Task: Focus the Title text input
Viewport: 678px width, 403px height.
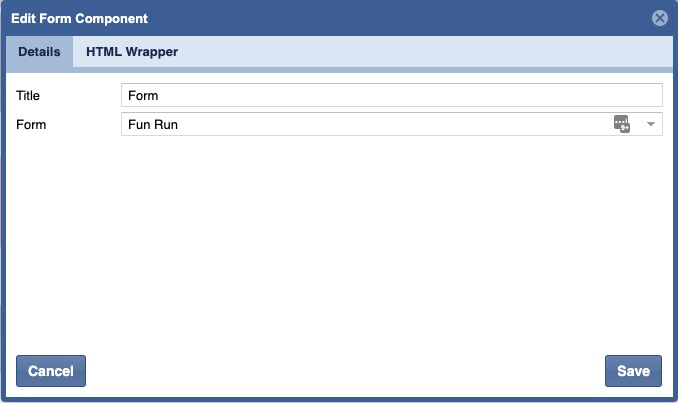Action: click(x=390, y=95)
